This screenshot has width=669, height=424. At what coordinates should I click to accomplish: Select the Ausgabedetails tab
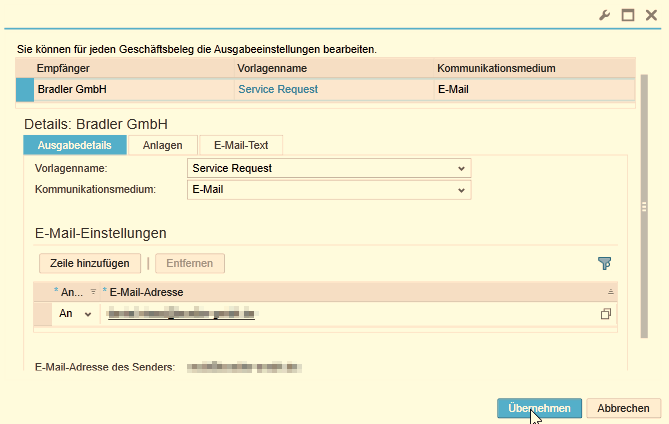(x=74, y=145)
